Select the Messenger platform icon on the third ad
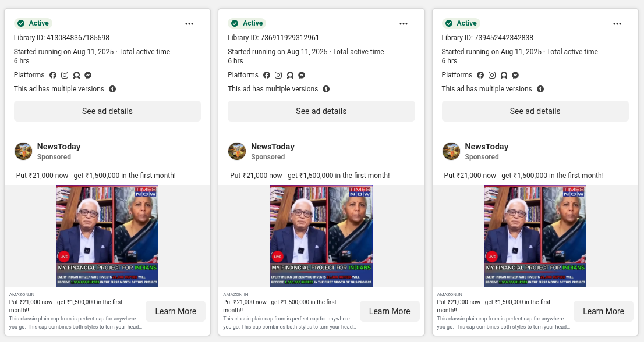This screenshot has width=644, height=342. (515, 75)
